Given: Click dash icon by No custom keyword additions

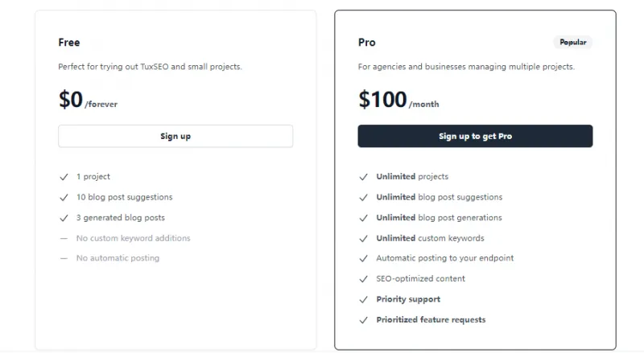Looking at the screenshot, I should pyautogui.click(x=64, y=238).
